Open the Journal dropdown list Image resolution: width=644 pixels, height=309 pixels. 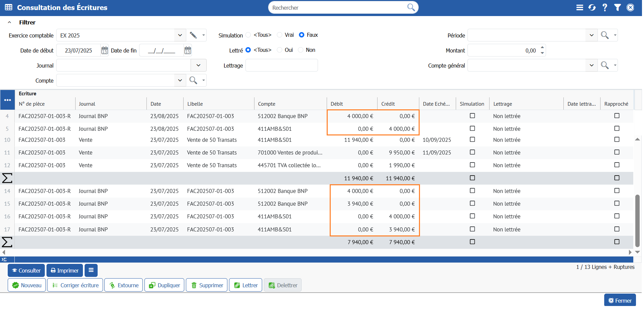[199, 66]
